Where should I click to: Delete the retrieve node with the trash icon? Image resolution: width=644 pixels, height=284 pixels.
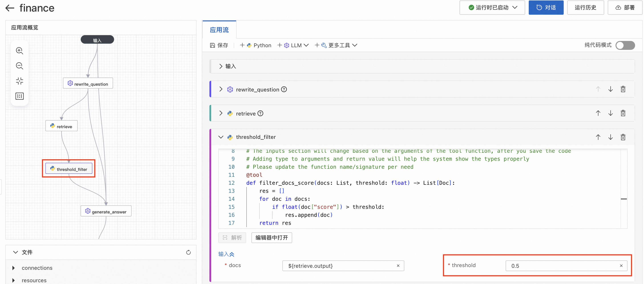click(x=623, y=113)
